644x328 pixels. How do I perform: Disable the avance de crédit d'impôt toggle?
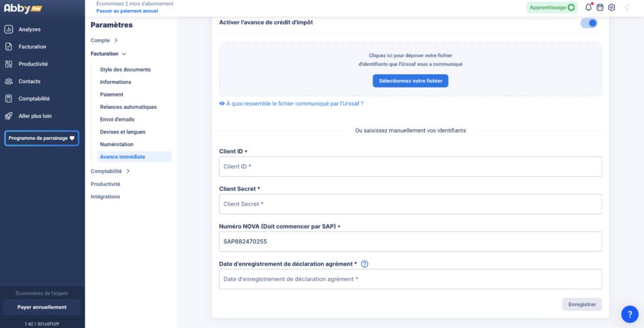coord(589,23)
